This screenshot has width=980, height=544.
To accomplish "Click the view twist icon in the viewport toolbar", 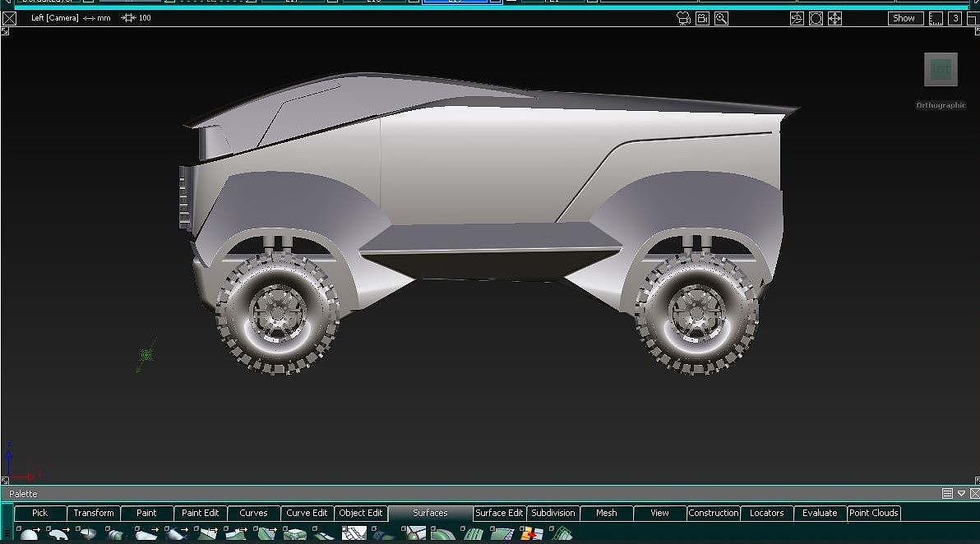I will [x=797, y=18].
